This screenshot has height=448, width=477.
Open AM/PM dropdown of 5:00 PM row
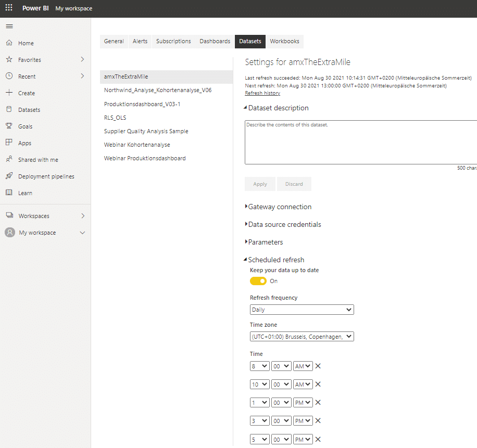[x=303, y=440]
